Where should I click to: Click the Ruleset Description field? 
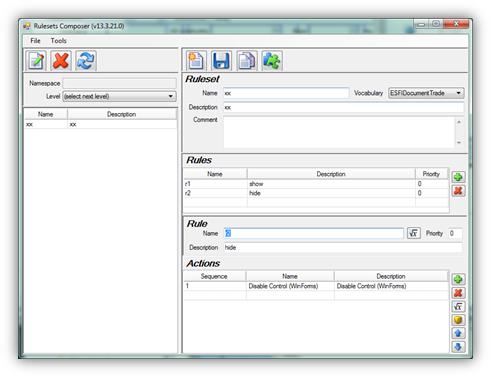coord(343,107)
